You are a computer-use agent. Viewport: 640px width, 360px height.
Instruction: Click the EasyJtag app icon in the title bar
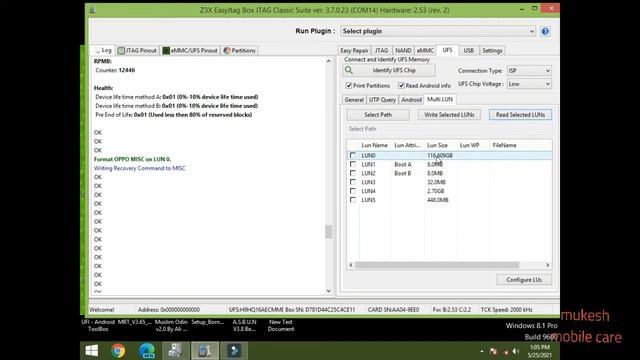(93, 10)
